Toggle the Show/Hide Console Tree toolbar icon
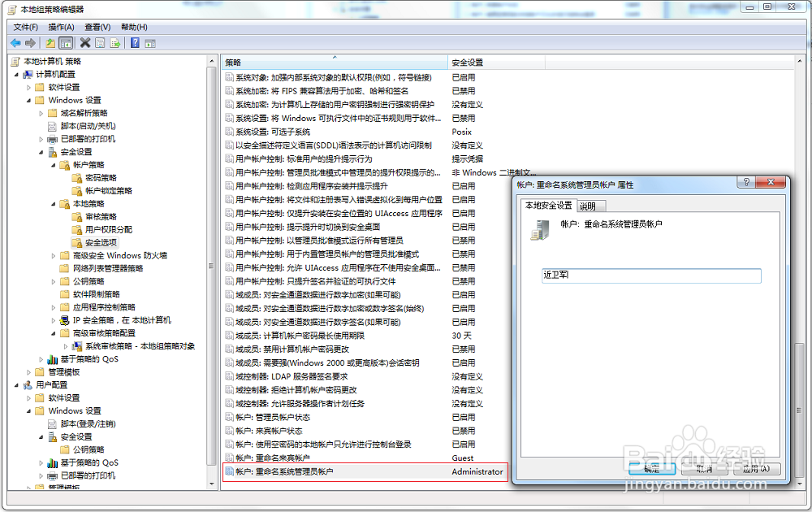The image size is (812, 512). 66,43
